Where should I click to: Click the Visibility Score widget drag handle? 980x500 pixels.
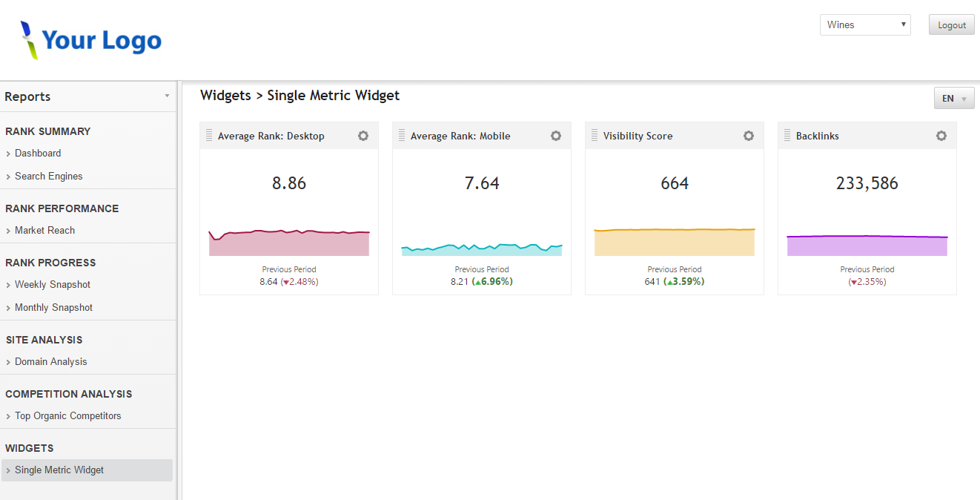tap(595, 136)
